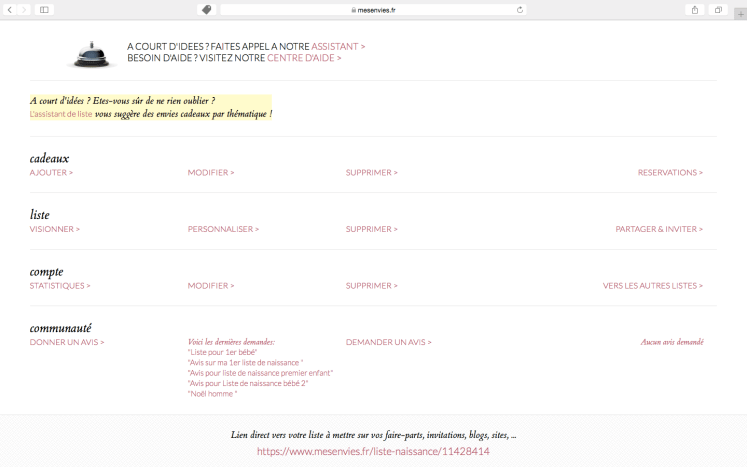Click the service bell image
This screenshot has height=467, width=747.
click(91, 53)
